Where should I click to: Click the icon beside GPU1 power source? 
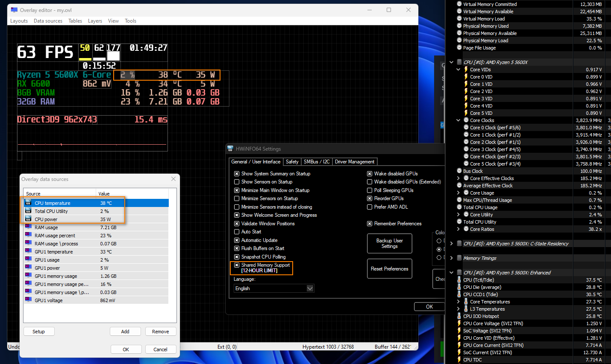tap(28, 268)
